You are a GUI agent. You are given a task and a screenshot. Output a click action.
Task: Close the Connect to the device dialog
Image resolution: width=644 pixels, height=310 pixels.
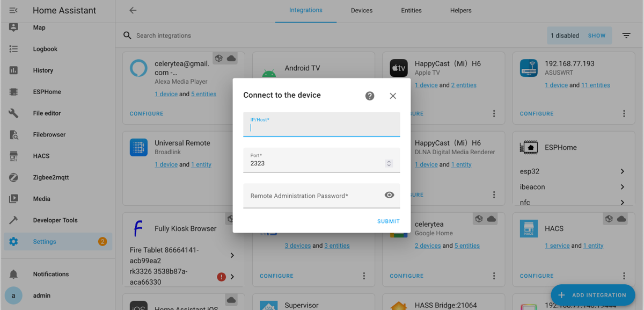click(393, 96)
